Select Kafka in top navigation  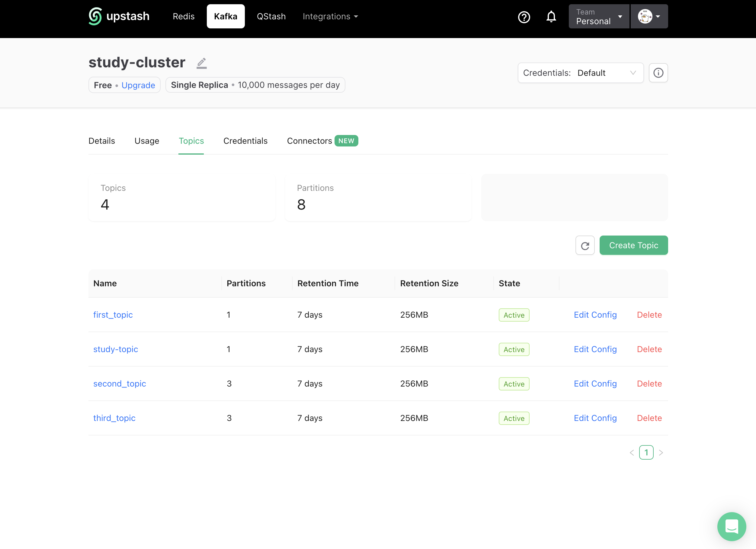(x=225, y=16)
